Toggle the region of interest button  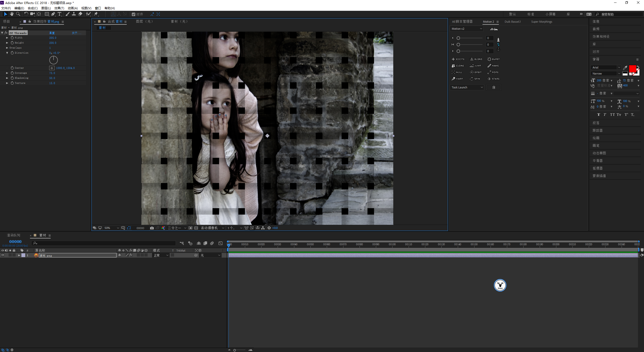pyautogui.click(x=190, y=228)
